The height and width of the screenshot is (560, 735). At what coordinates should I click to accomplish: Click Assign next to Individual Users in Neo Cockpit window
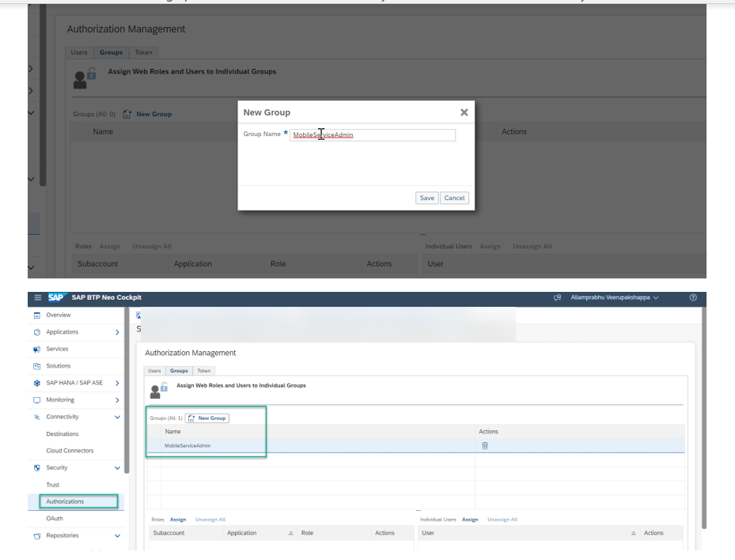pyautogui.click(x=470, y=520)
